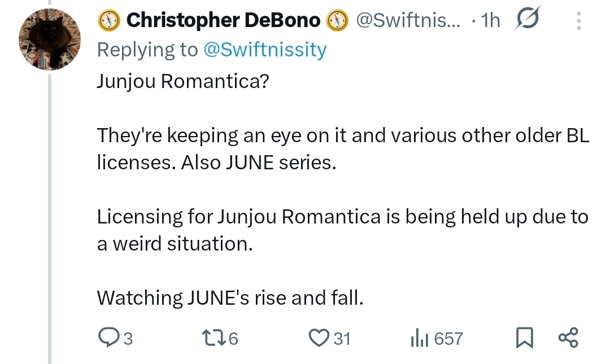The image size is (610, 364).
Task: Click the Grok slashed-circle icon
Action: pos(527,20)
